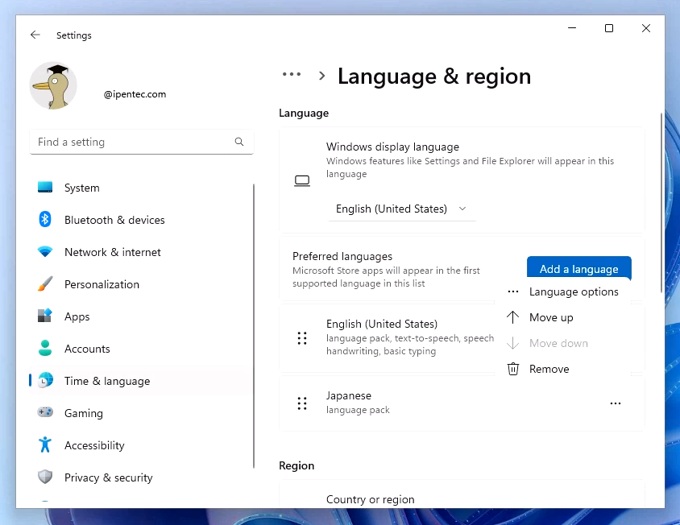Click the Bluetooth icon in sidebar
680x525 pixels.
pos(45,219)
